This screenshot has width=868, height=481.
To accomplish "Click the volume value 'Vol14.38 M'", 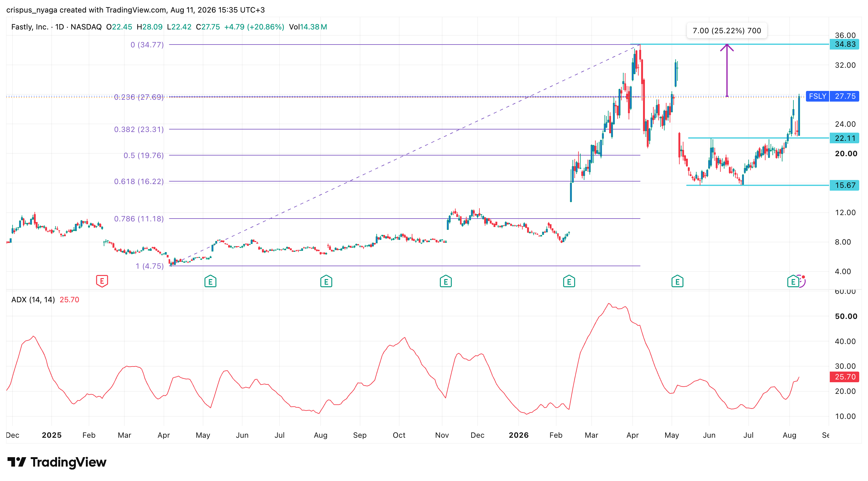I will (x=308, y=27).
